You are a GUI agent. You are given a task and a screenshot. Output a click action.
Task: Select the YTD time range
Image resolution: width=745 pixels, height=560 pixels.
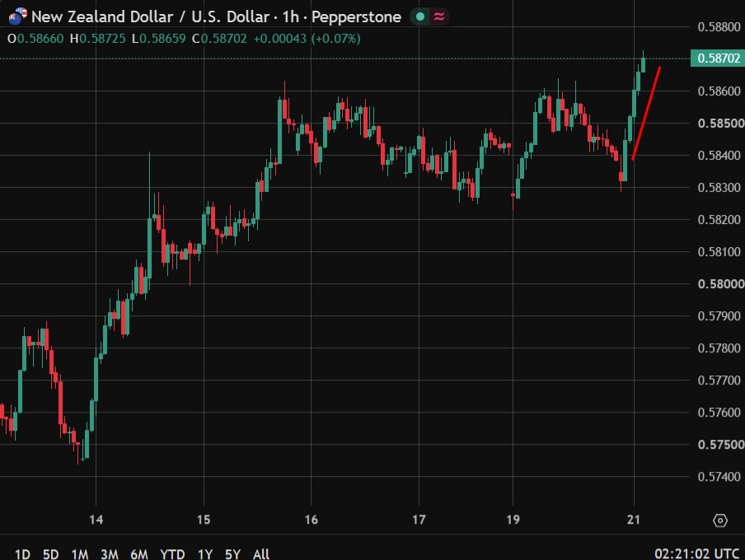point(172,554)
